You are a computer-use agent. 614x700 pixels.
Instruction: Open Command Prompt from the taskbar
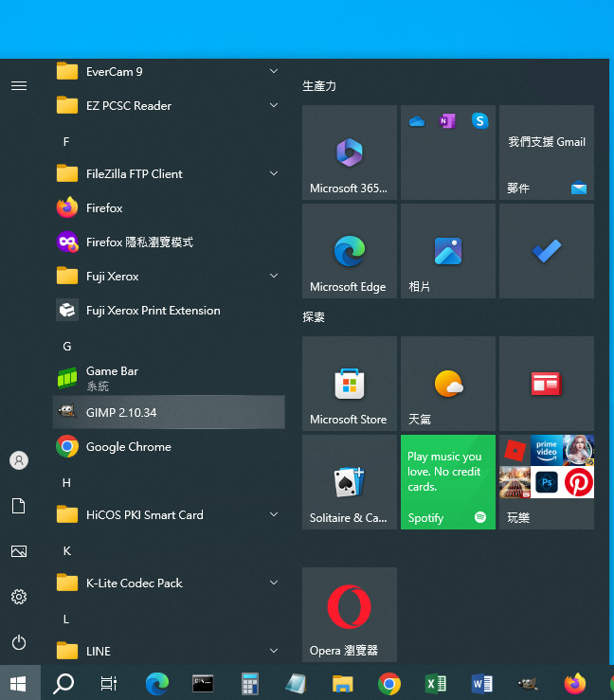tap(203, 683)
